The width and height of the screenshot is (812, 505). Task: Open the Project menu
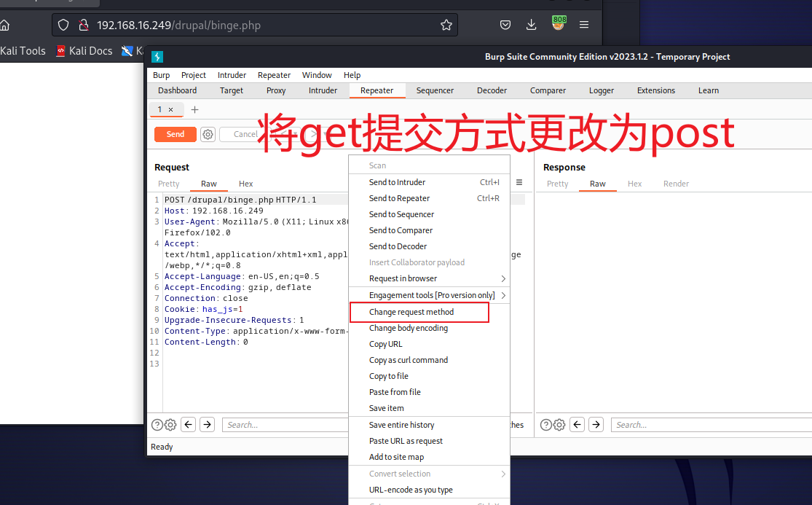coord(194,75)
